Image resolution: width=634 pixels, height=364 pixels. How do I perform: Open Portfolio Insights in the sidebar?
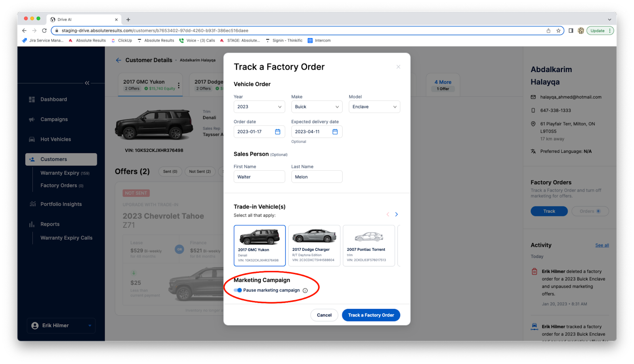[x=61, y=204]
